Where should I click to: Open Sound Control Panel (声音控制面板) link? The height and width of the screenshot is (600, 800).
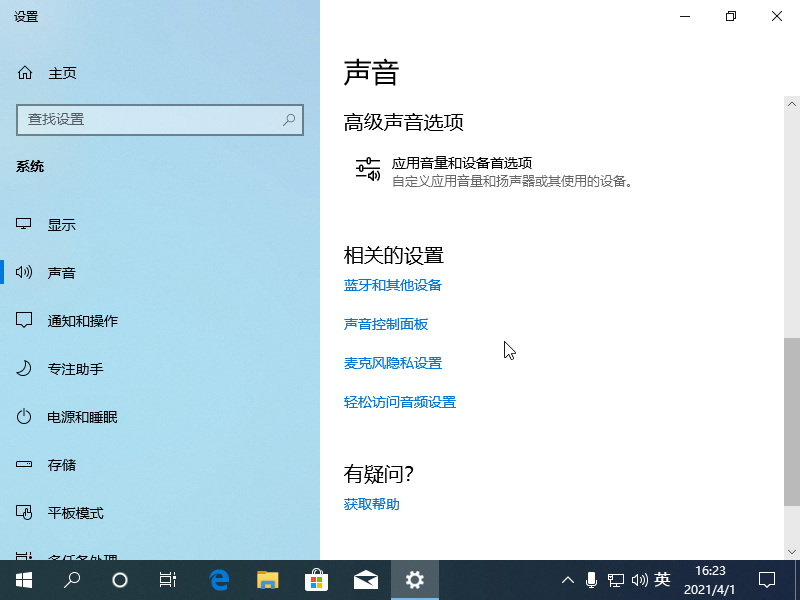tap(385, 324)
